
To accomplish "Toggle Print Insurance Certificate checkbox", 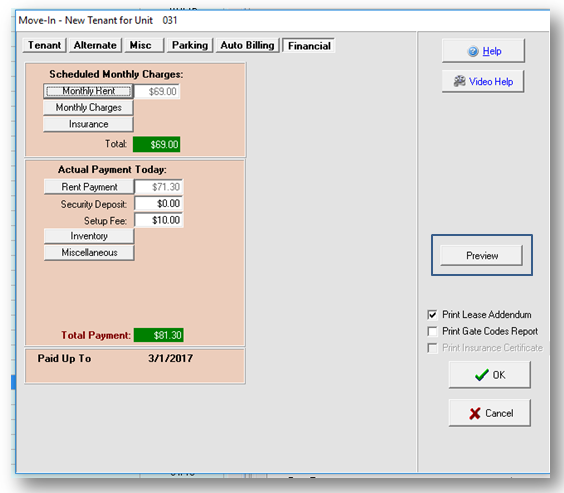I will point(432,348).
